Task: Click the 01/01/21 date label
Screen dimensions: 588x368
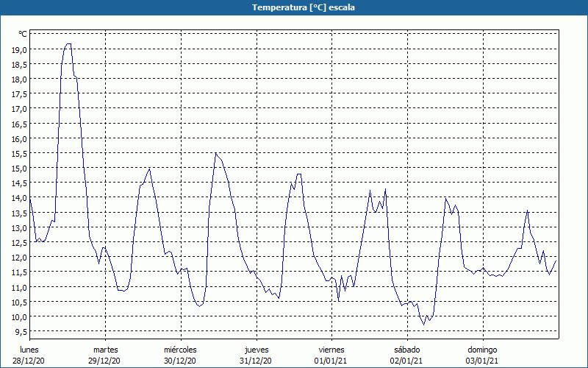Action: pyautogui.click(x=330, y=361)
